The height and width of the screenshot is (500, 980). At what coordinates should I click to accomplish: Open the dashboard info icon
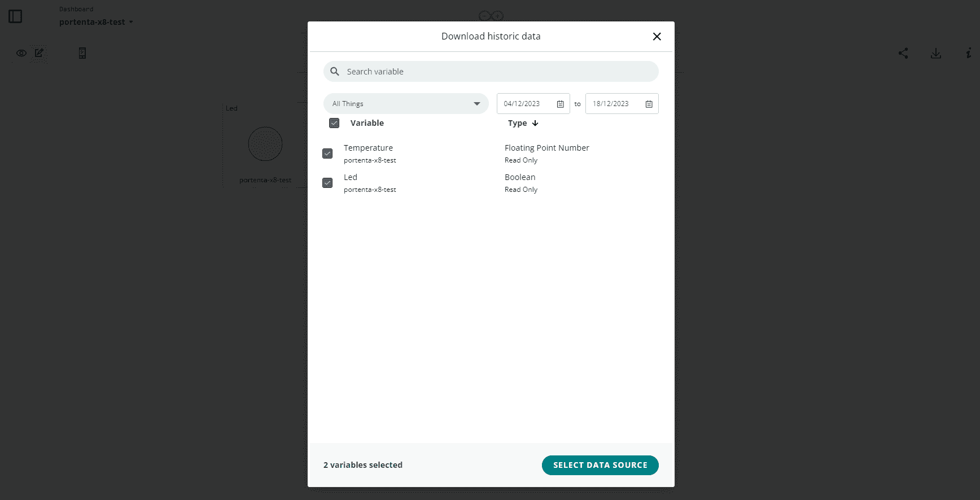point(968,53)
